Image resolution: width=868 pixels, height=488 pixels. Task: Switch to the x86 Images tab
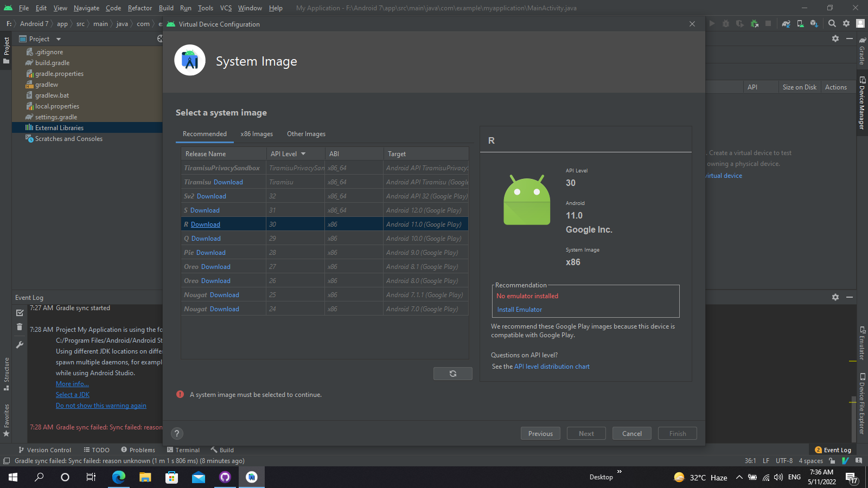coord(257,133)
